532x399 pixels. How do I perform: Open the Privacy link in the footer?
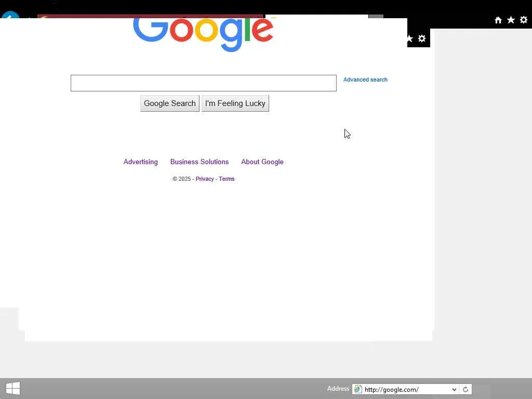coord(205,179)
